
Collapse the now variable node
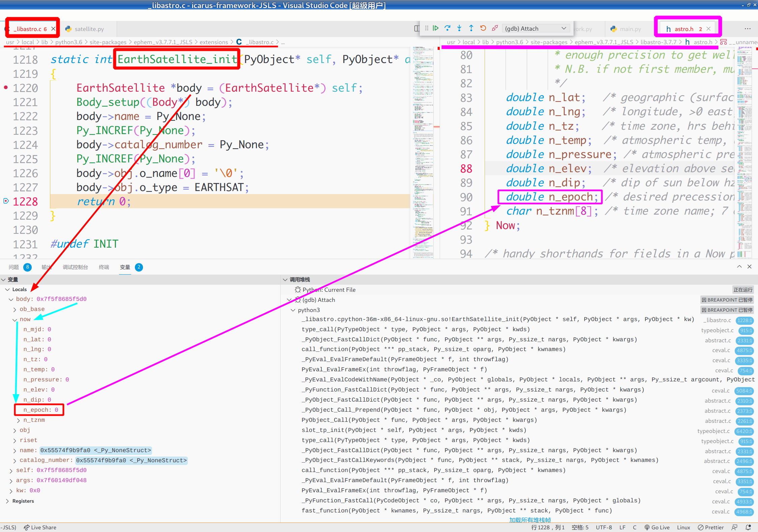click(x=14, y=319)
